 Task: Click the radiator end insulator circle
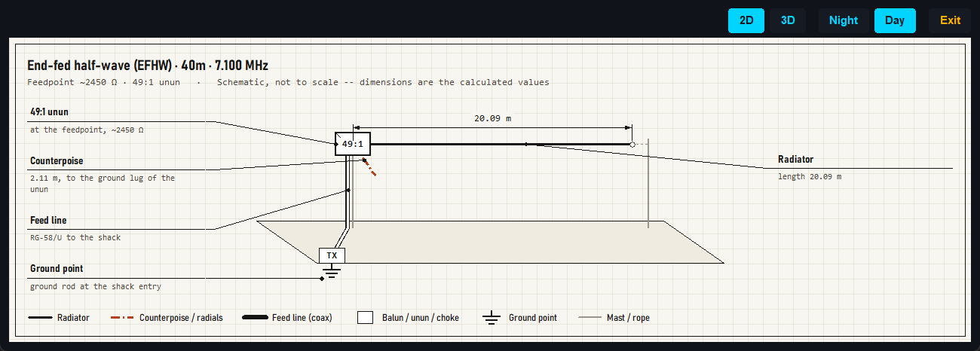pos(632,144)
